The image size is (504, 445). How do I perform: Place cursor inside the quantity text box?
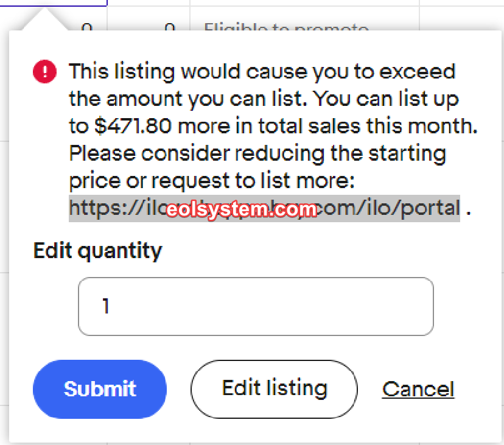[256, 306]
